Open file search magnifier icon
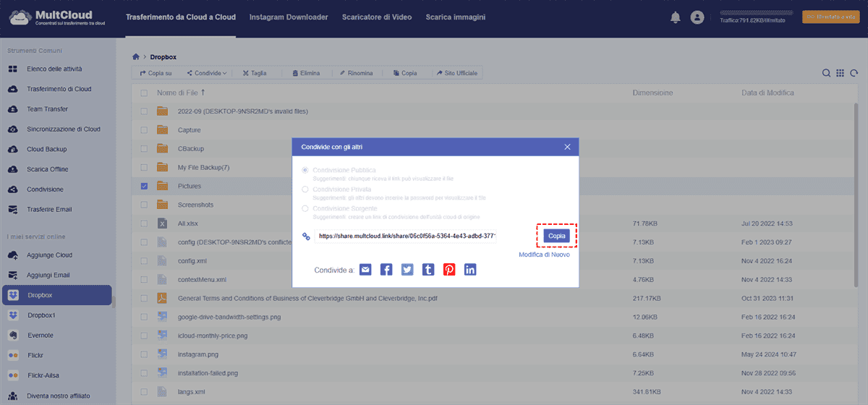Viewport: 868px width, 405px height. tap(827, 73)
